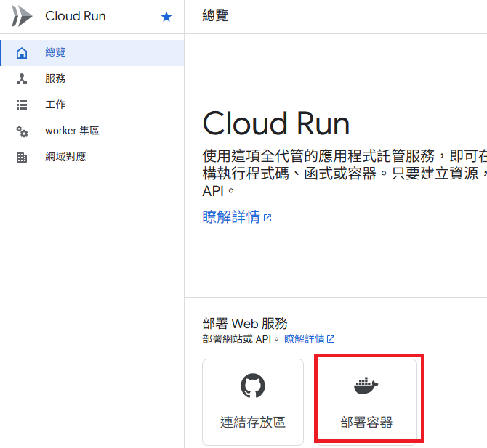
Task: Open worker 集區 in the sidebar
Action: coord(72,131)
